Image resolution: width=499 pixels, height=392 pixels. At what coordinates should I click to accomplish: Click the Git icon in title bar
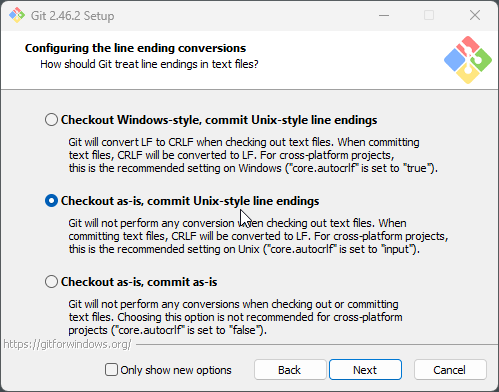click(17, 15)
